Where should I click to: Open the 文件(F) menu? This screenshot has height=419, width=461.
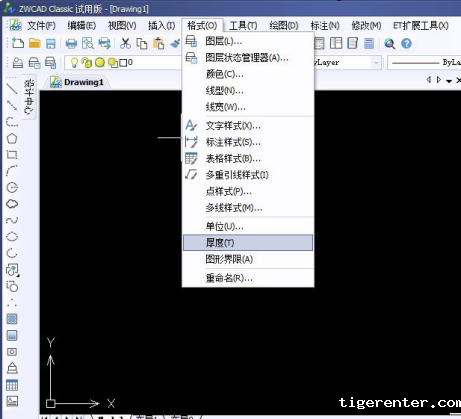41,25
